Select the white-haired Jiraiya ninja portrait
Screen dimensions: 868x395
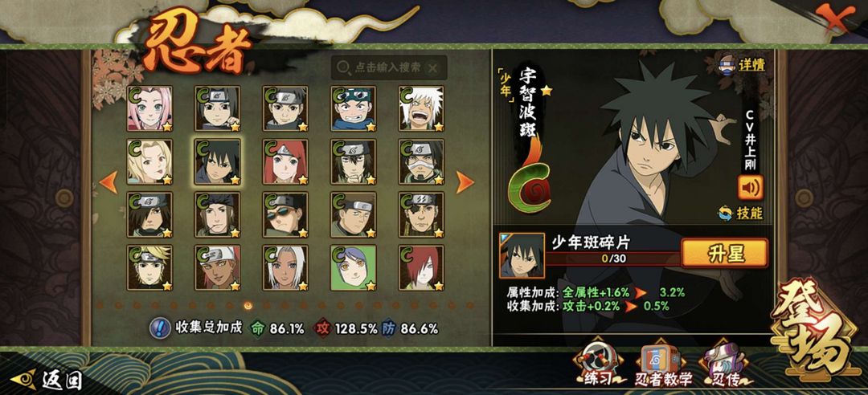coord(421,108)
